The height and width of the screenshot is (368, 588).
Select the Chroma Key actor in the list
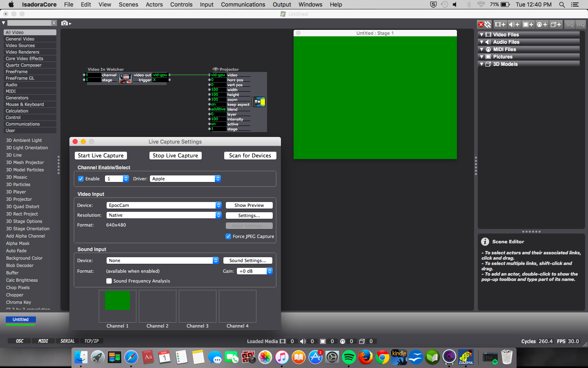tap(18, 302)
